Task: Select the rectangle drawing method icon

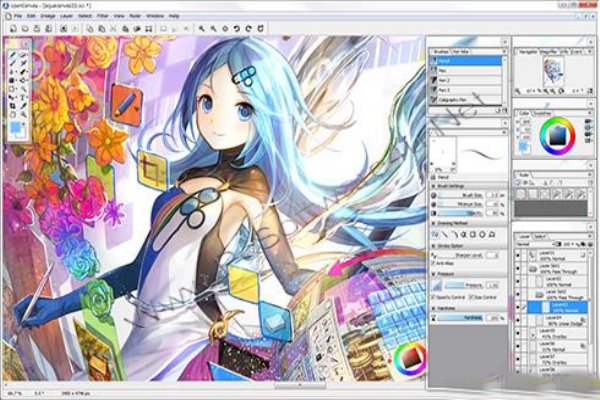Action: [473, 234]
